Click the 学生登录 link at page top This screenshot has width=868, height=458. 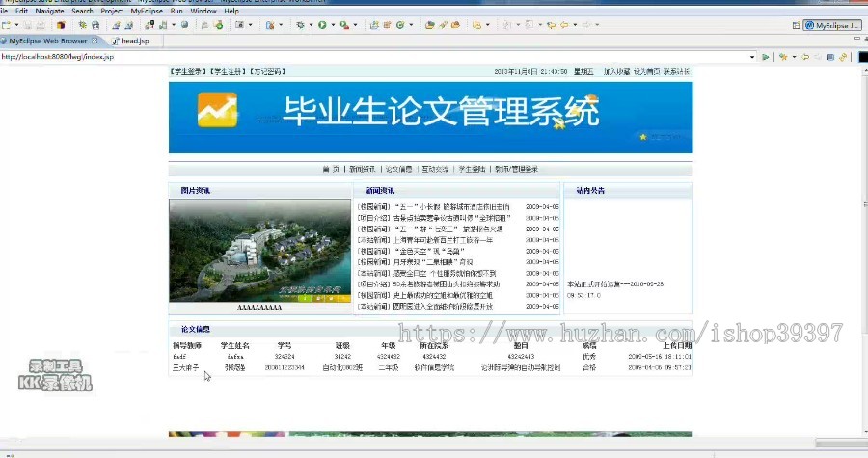[x=188, y=72]
